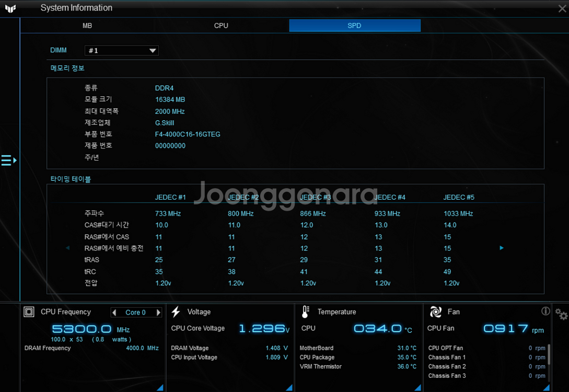Open the info icon in Fan panel
The width and height of the screenshot is (569, 392).
[x=545, y=312]
